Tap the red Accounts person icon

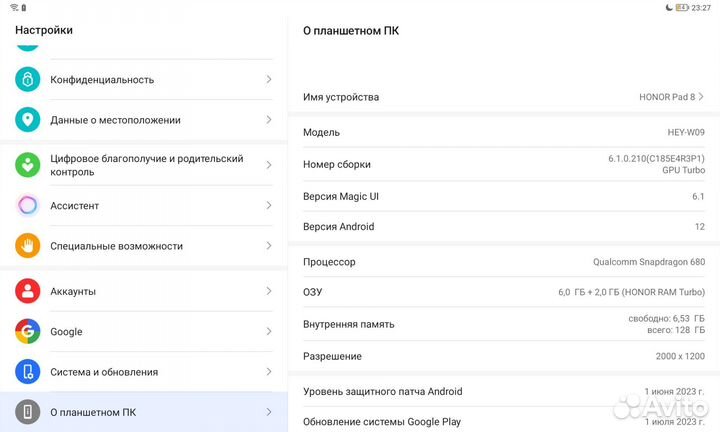pyautogui.click(x=28, y=291)
